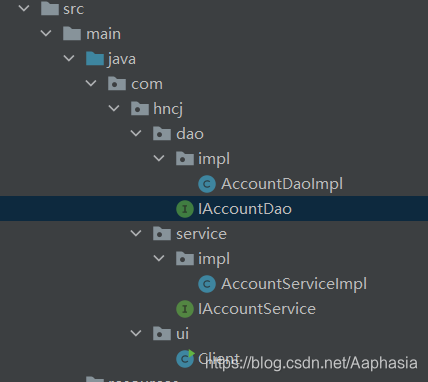Click the runnable Client class icon
Screen dimensions: 428x382
tap(185, 358)
